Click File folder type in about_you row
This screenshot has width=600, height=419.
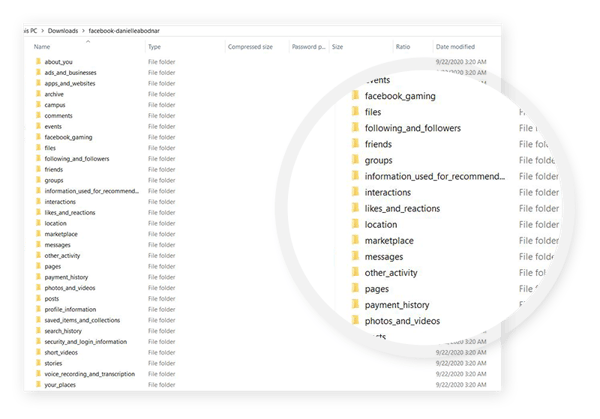coord(161,62)
